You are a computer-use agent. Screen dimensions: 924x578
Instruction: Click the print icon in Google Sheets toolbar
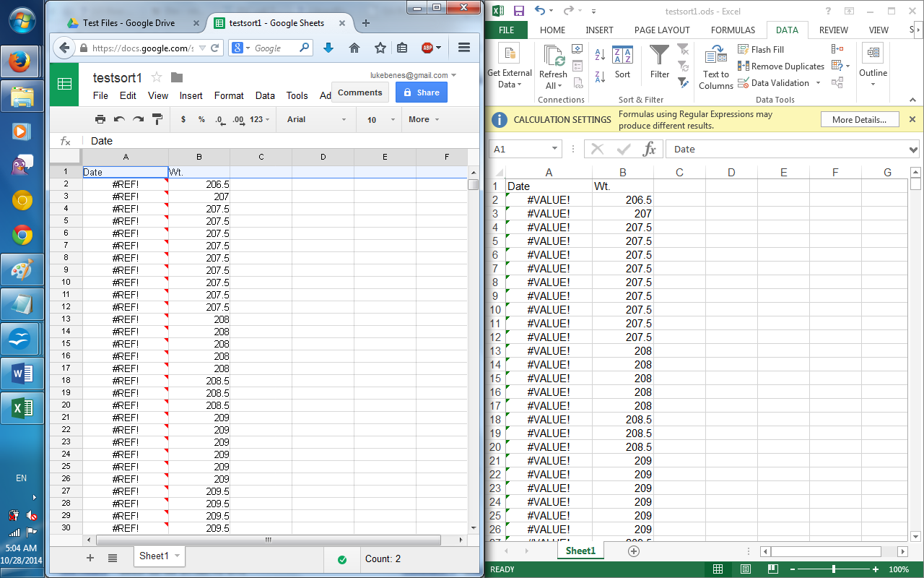point(101,120)
